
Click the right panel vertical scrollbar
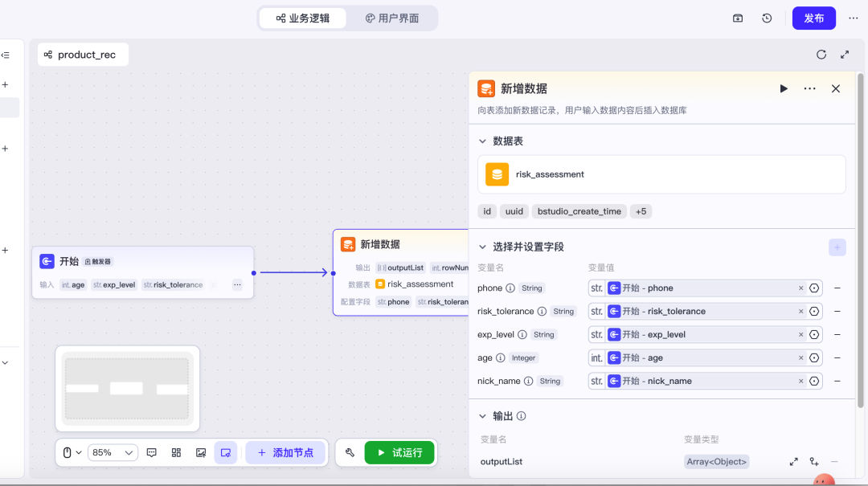coord(860,241)
